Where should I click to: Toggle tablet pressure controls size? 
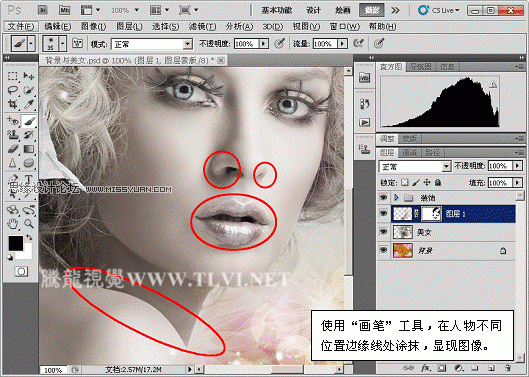(379, 44)
